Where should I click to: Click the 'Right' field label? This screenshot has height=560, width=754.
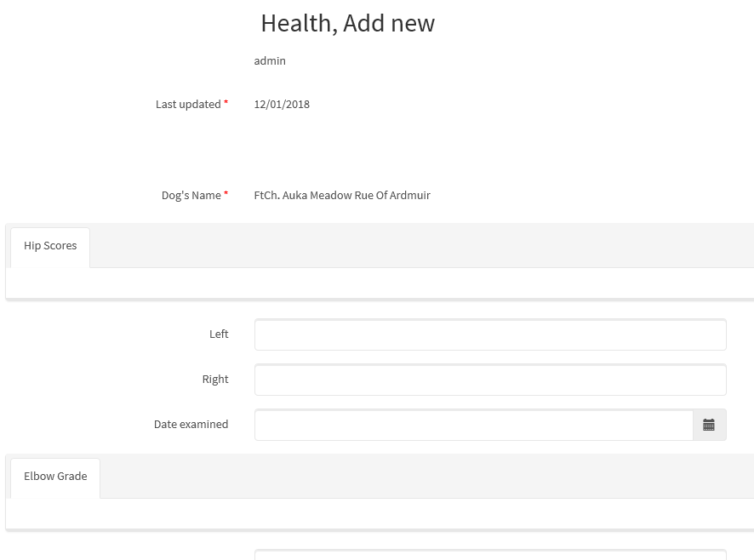215,379
